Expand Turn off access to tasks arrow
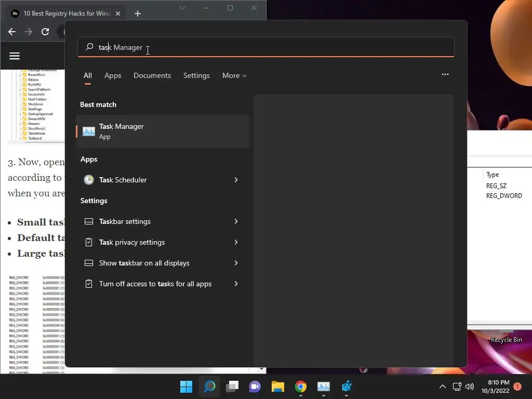The image size is (532, 399). click(236, 283)
